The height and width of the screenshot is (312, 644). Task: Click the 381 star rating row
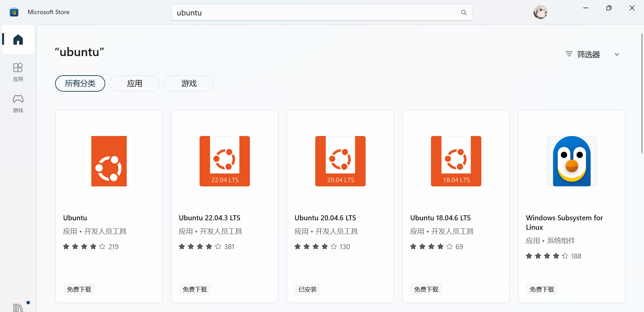pyautogui.click(x=207, y=247)
